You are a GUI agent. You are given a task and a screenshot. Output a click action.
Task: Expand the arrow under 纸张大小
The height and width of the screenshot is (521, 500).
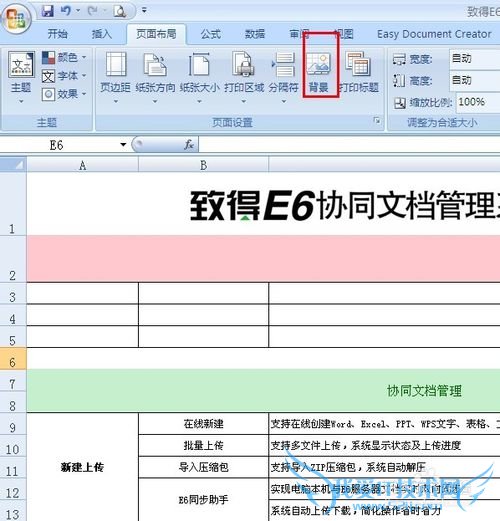pyautogui.click(x=199, y=101)
